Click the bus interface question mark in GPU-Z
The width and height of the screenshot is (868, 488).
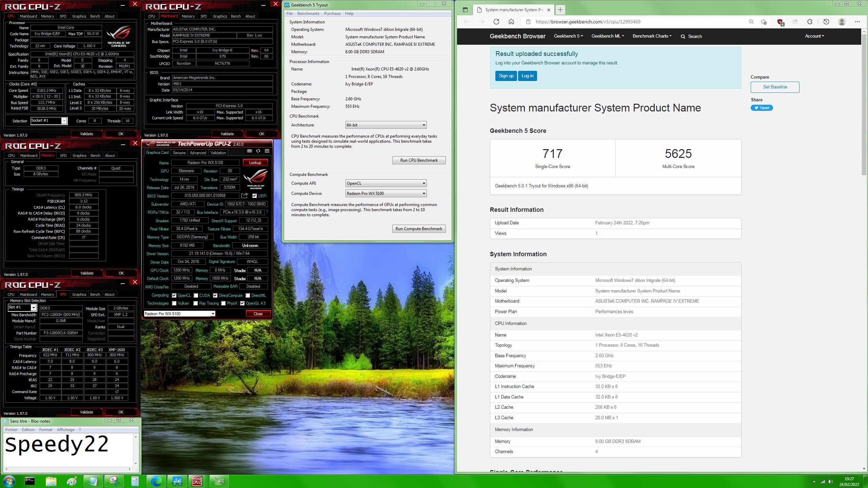(267, 212)
